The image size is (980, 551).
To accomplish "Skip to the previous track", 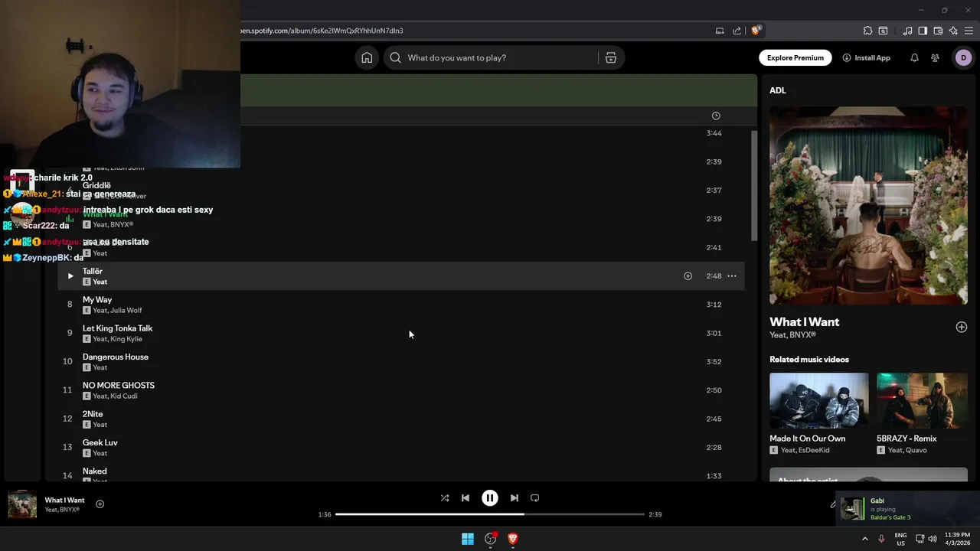I will 465,497.
